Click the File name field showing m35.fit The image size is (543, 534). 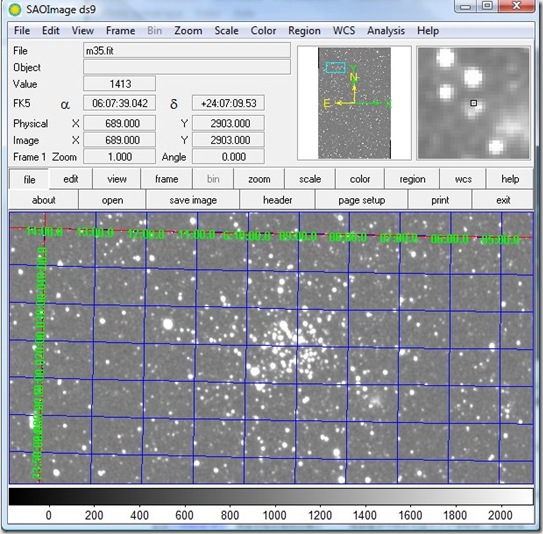click(187, 51)
